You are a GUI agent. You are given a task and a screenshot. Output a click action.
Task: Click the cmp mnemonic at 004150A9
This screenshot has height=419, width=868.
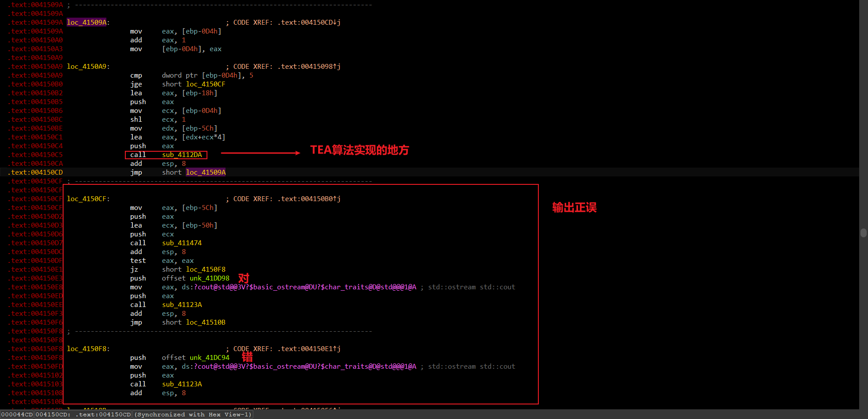click(136, 75)
